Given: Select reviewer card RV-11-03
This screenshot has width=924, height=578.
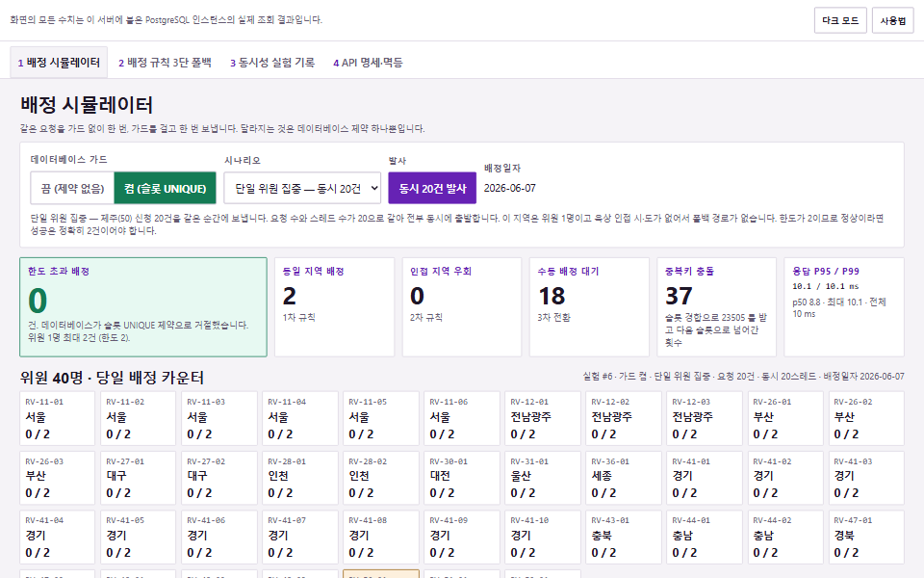Looking at the screenshot, I should click(219, 418).
